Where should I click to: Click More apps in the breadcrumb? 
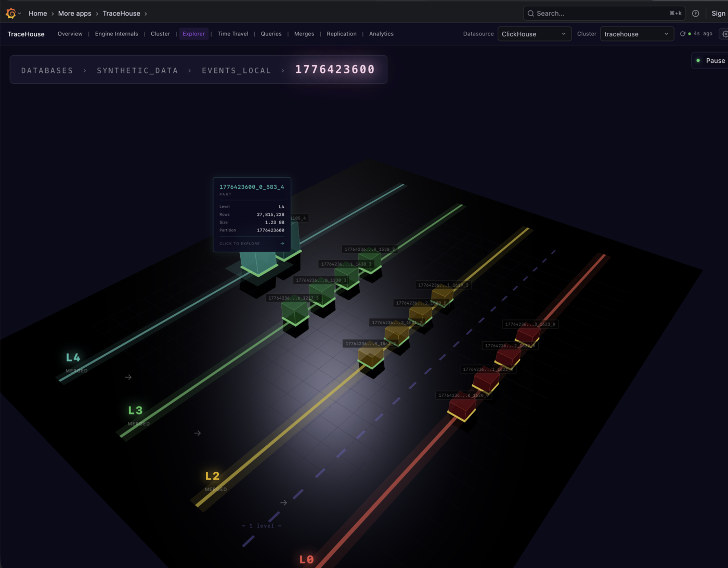pyautogui.click(x=74, y=14)
